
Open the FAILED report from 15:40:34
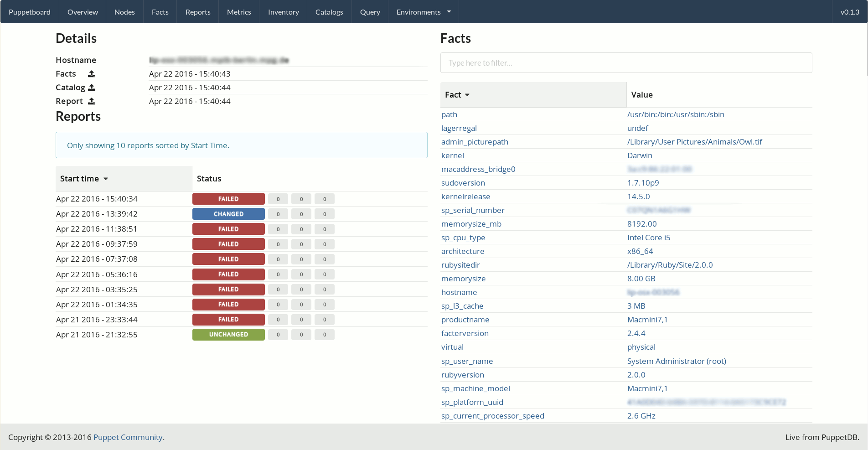228,199
